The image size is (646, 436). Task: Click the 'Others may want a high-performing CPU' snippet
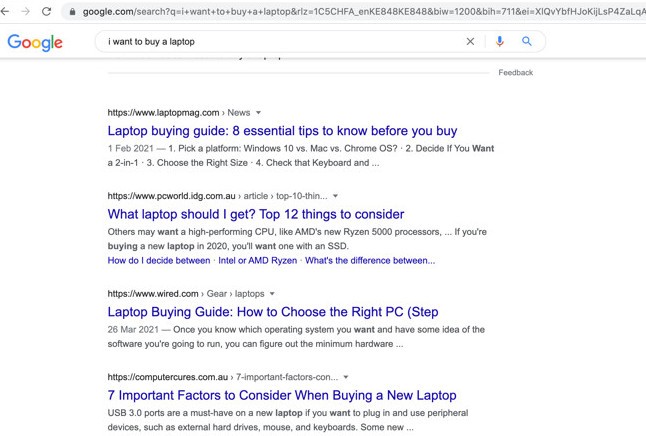pos(297,239)
